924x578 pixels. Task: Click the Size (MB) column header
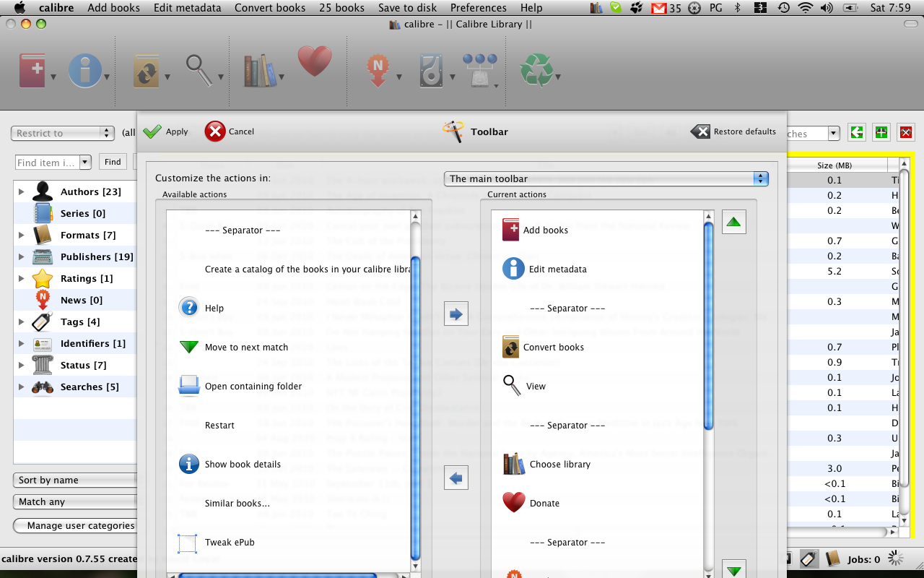pyautogui.click(x=834, y=165)
